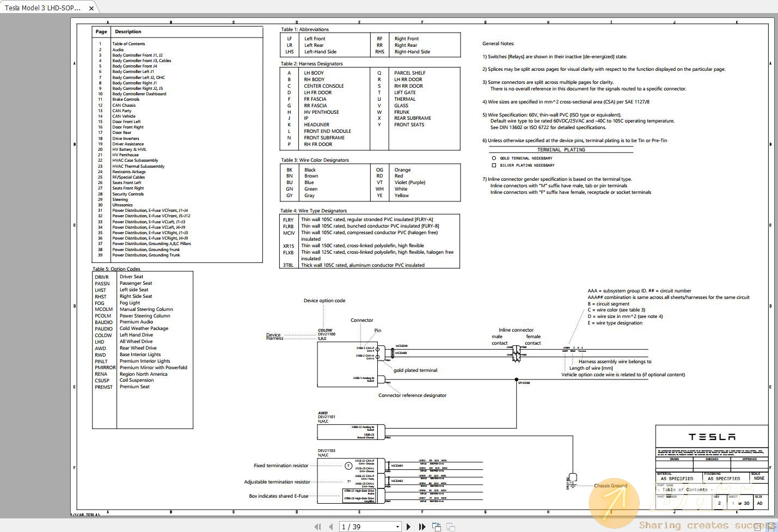The image size is (778, 532).
Task: Click 'Restraints Airbags' in the contents
Action: [x=129, y=172]
